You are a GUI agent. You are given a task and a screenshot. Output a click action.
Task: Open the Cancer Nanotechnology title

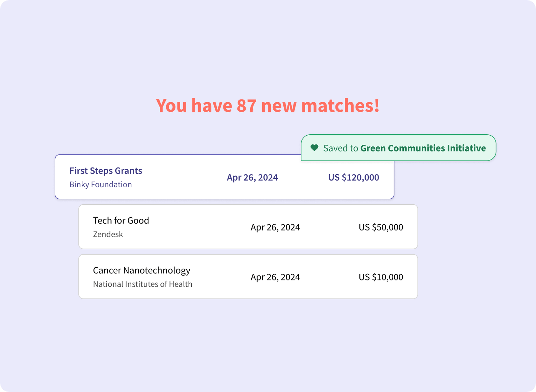141,270
